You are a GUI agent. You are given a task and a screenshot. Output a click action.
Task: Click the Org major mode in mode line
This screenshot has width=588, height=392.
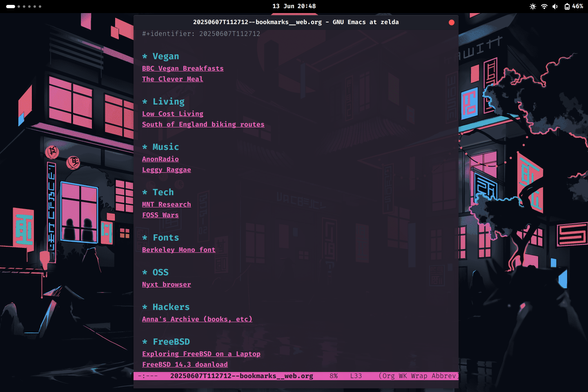pyautogui.click(x=387, y=376)
